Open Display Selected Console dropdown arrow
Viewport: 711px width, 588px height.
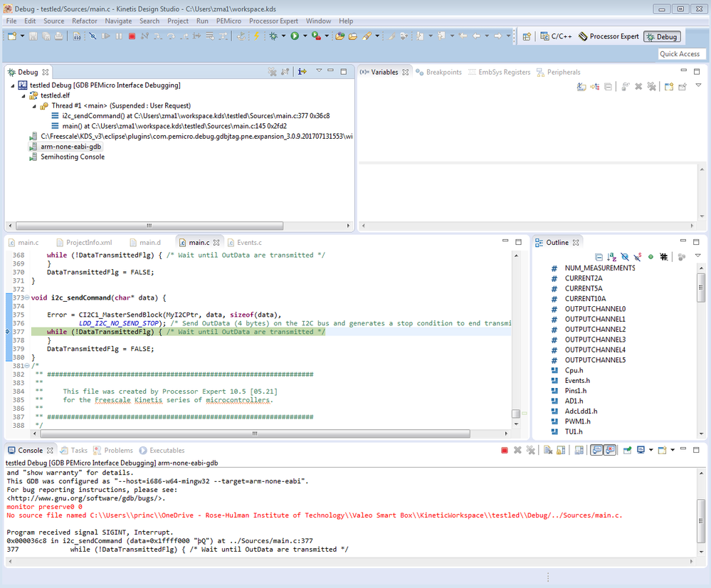tap(651, 450)
